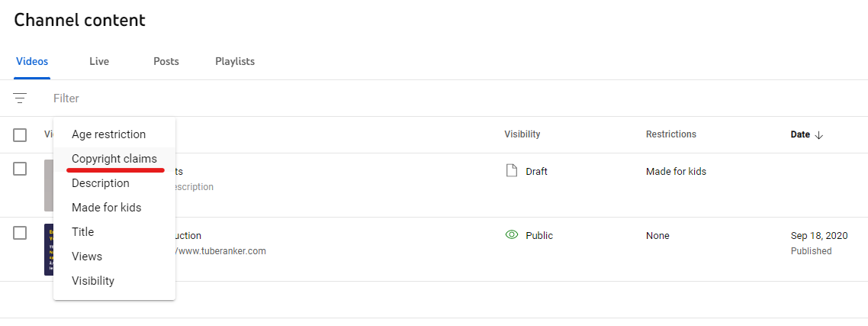Open the dark blue video thumbnail
Screen dimensions: 868x326
pos(49,250)
